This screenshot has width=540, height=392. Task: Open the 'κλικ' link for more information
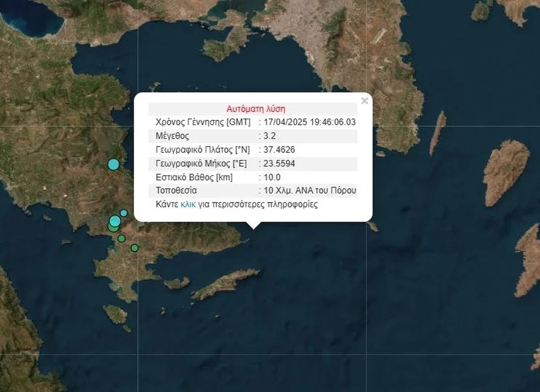[188, 204]
